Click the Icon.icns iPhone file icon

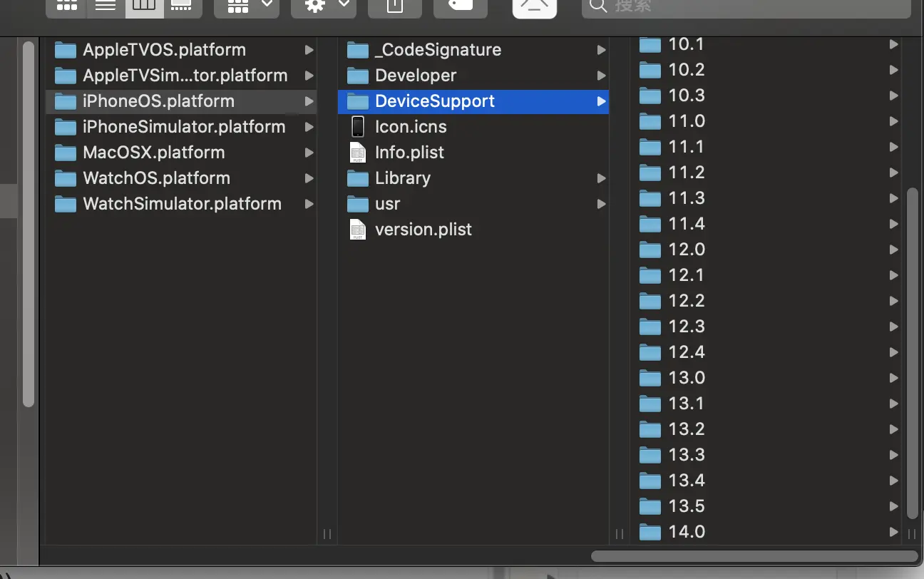(x=358, y=127)
